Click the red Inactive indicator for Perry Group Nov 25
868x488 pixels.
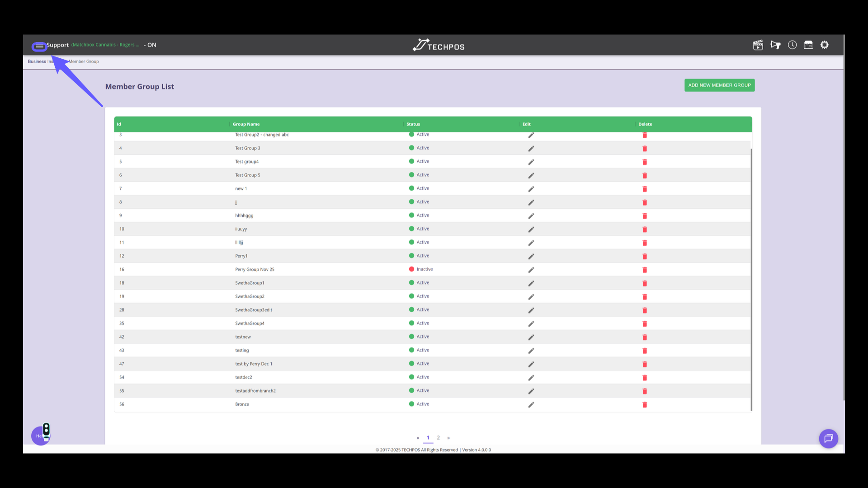click(411, 269)
